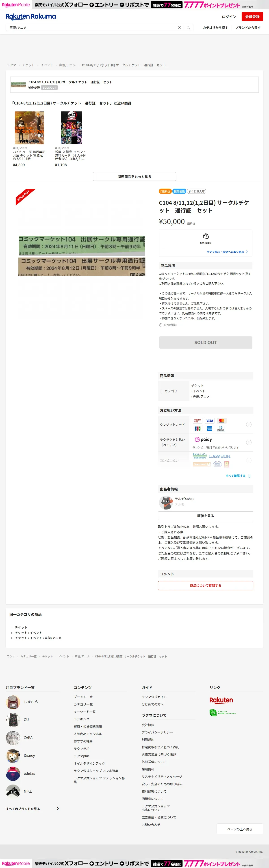Screen dimensions: 269x868
Task: Click the すぐに購入可 tag
Action: [x=196, y=191]
